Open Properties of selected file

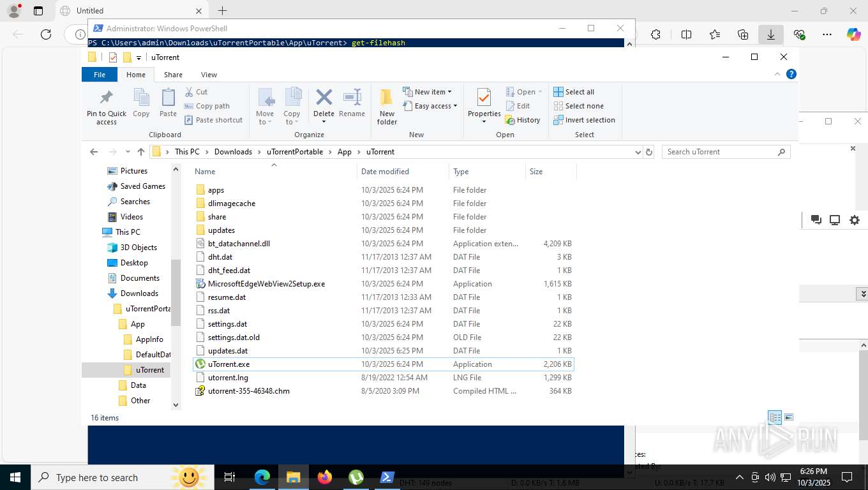click(484, 107)
